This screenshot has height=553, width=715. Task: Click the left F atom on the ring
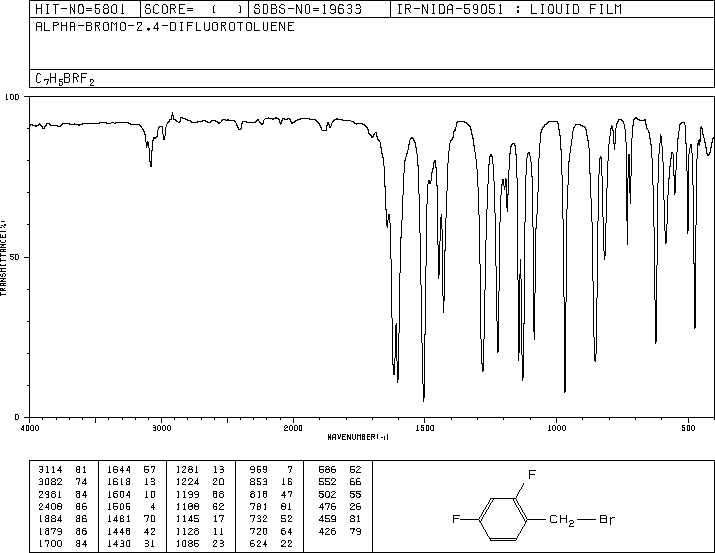click(456, 519)
